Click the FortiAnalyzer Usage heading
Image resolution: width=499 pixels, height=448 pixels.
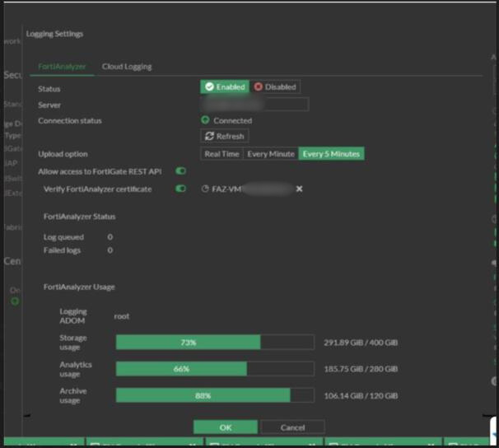click(x=79, y=287)
